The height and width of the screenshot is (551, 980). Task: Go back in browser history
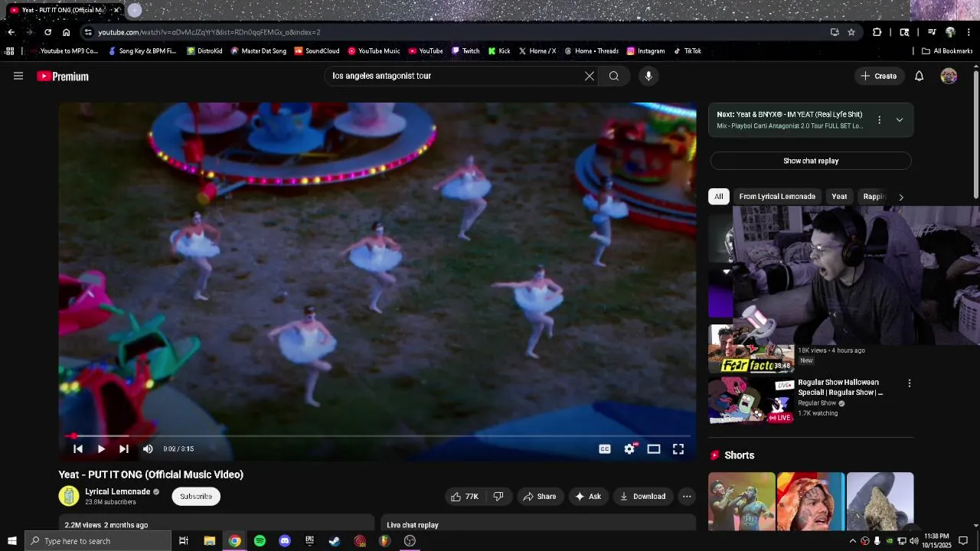click(x=11, y=32)
